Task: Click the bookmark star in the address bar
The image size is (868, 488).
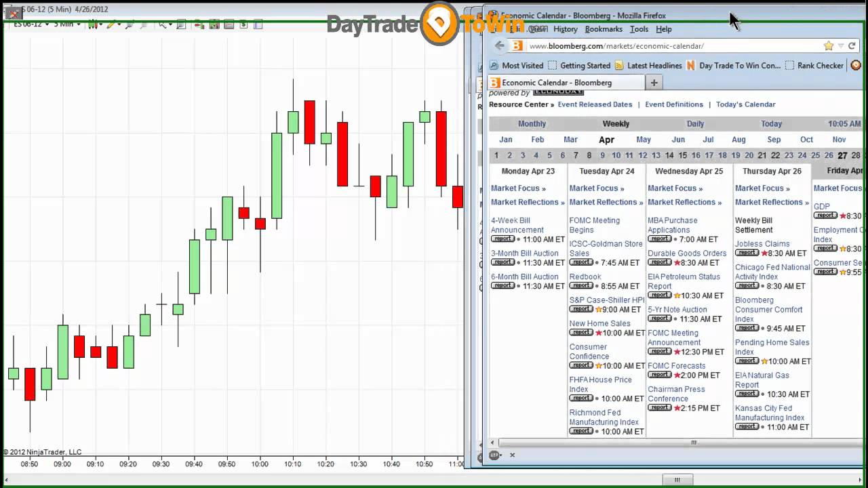Action: (829, 46)
